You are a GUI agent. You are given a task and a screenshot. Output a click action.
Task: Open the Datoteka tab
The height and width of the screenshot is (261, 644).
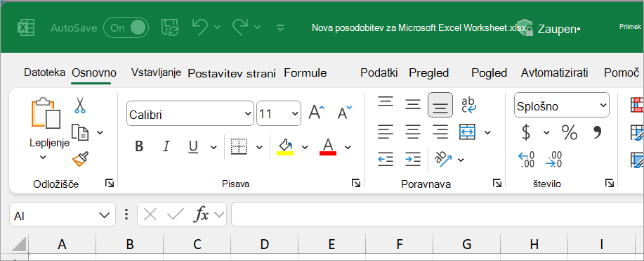(44, 73)
